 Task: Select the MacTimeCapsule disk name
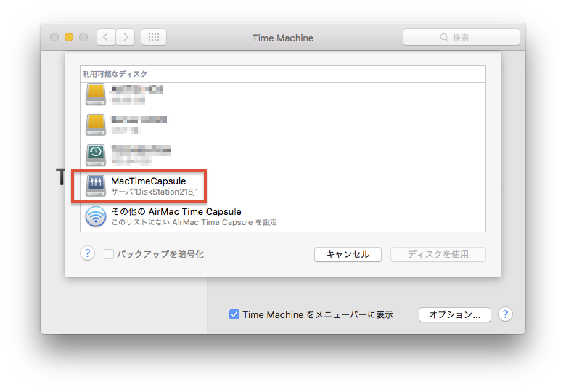pos(148,181)
